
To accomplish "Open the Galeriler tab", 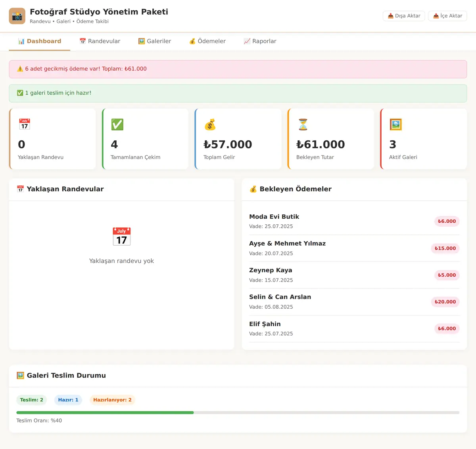I will (x=155, y=41).
